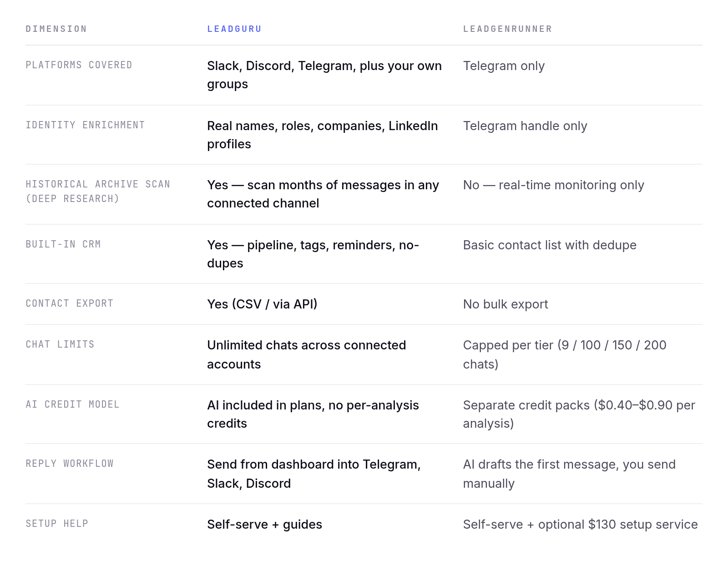Select the SETUP HELP row label
This screenshot has height=566, width=728.
coord(57,524)
